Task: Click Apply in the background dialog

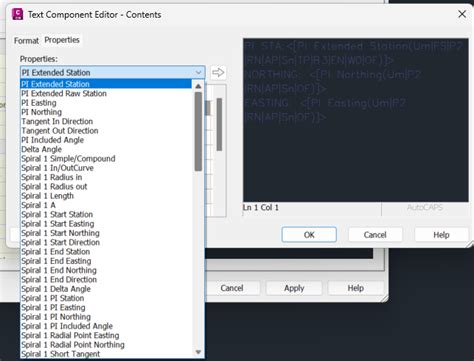Action: coord(294,288)
